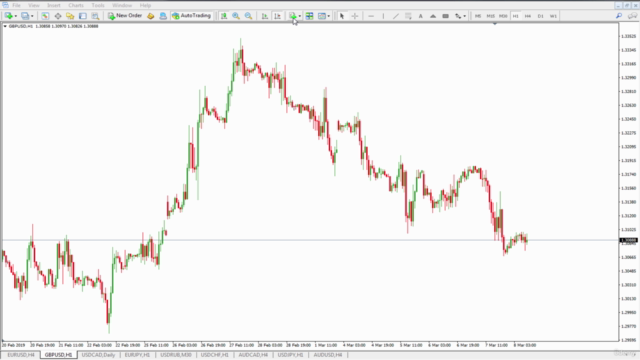Image resolution: width=640 pixels, height=360 pixels.
Task: Open chart Templates icon
Action: pyautogui.click(x=322, y=16)
